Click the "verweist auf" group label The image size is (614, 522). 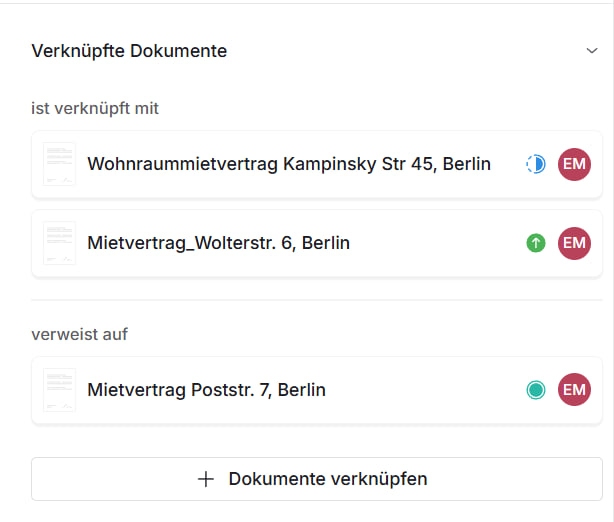click(80, 334)
